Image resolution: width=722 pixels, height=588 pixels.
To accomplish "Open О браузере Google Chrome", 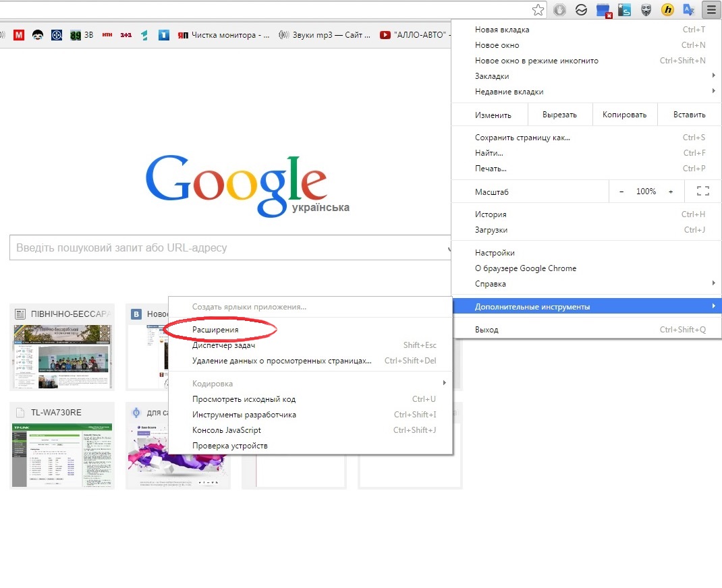I will (586, 268).
